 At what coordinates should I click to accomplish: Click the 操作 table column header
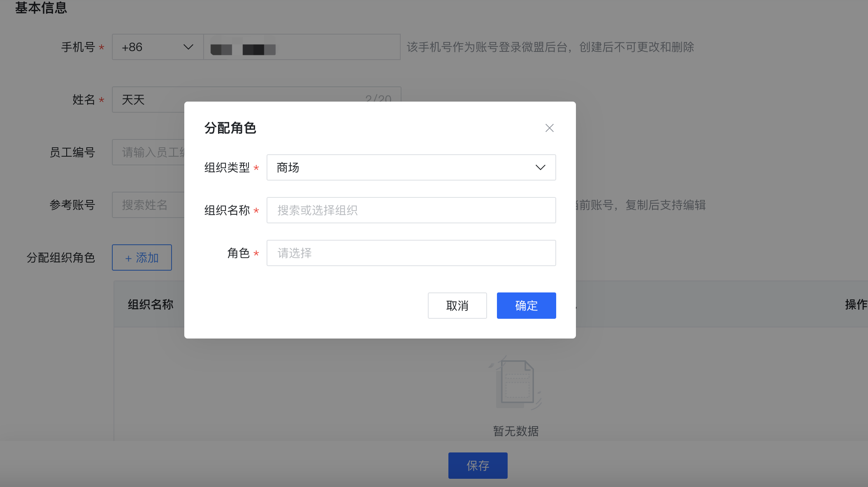click(856, 304)
